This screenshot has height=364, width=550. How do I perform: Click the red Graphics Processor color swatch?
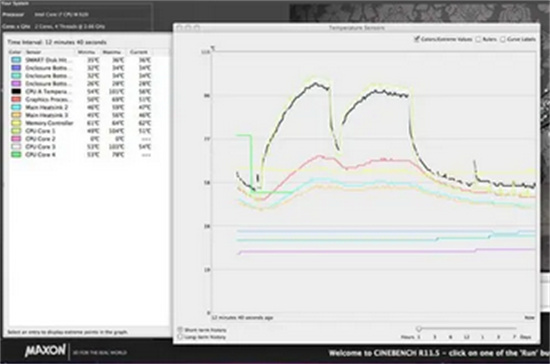(16, 100)
